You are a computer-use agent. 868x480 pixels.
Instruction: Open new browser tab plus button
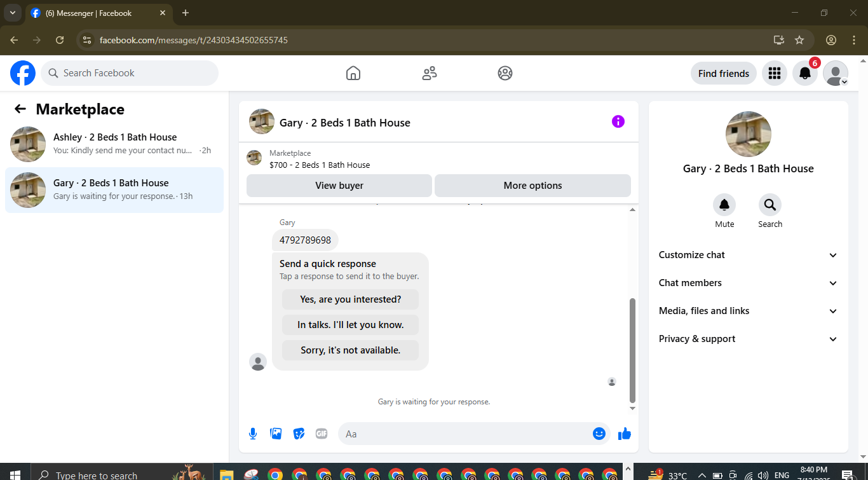[x=186, y=13]
